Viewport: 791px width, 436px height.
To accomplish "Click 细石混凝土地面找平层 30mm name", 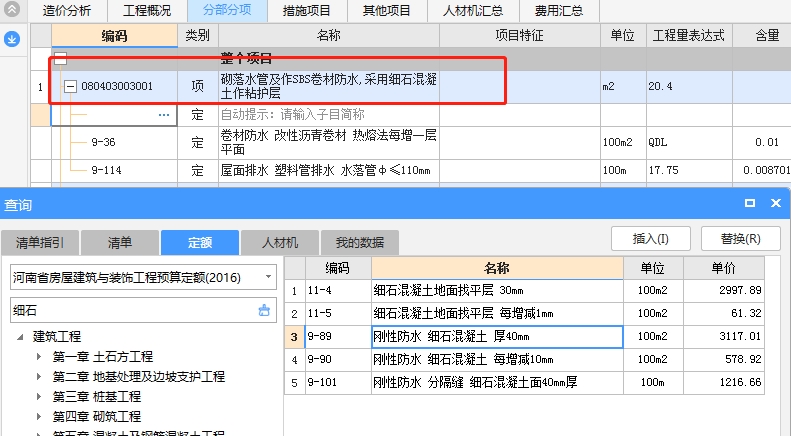I will pos(497,291).
